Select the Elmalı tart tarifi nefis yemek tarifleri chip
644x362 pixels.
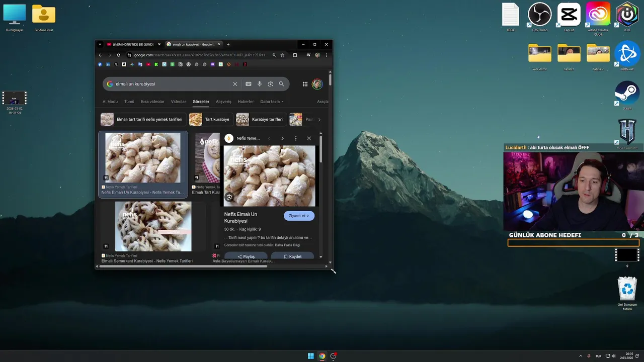click(x=142, y=119)
